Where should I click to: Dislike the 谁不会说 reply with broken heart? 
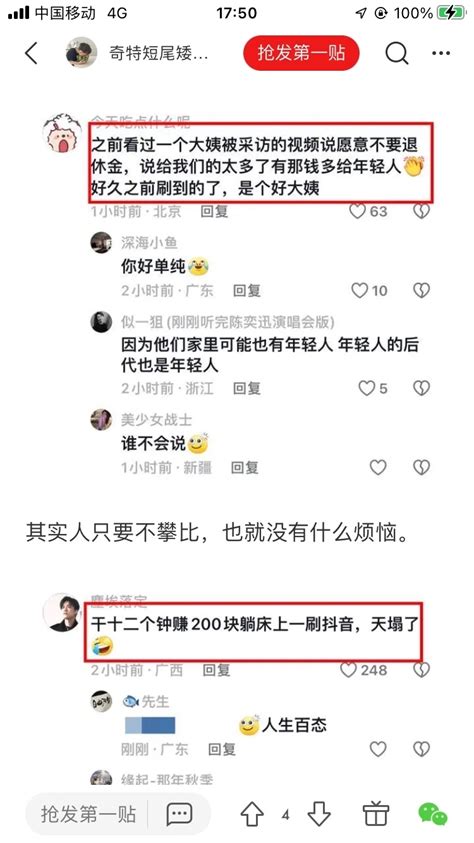tap(421, 467)
